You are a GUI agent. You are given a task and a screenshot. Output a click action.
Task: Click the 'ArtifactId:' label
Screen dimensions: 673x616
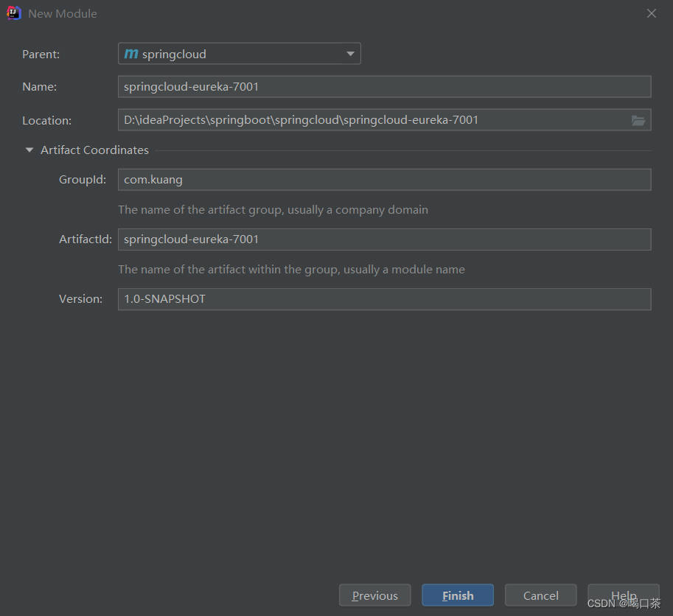[86, 239]
